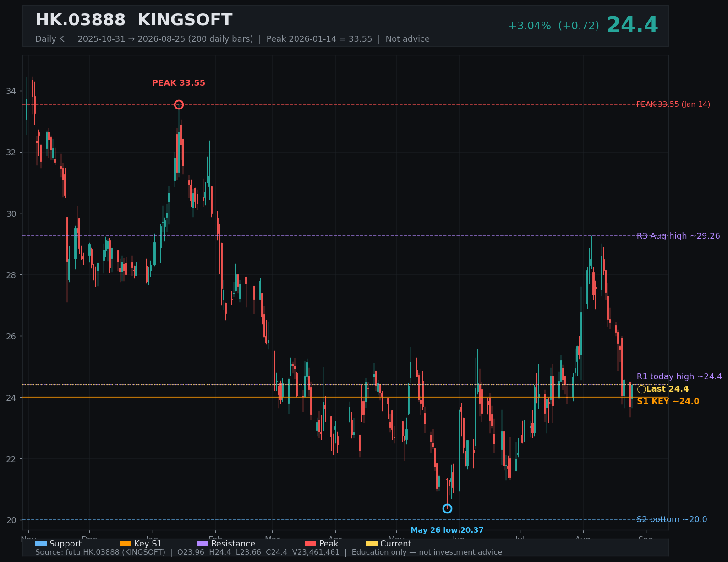
Task: Click the yellow circle beside Last 24.4
Action: pos(641,389)
